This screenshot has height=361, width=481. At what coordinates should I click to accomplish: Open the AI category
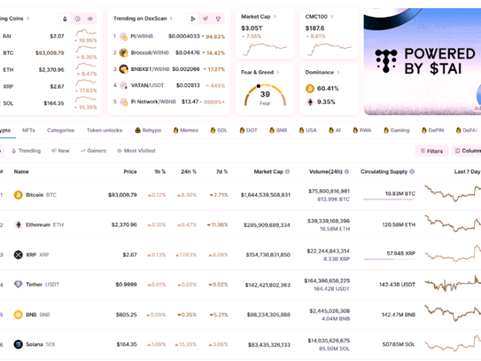[x=335, y=130]
